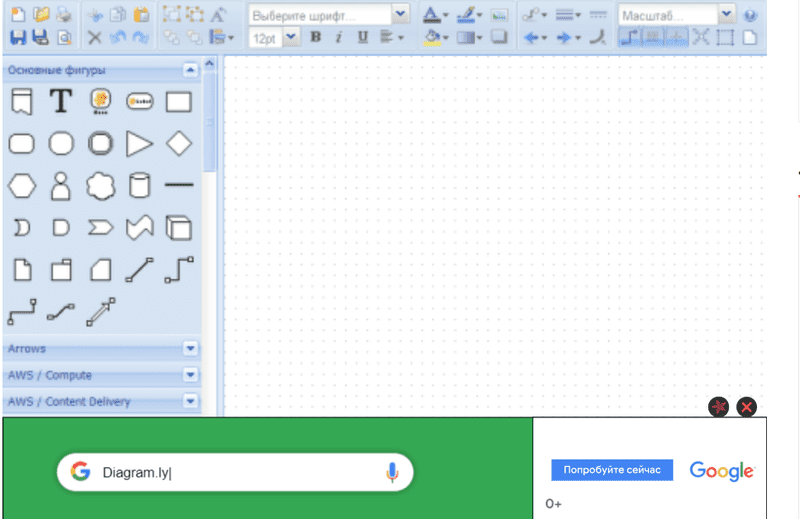The height and width of the screenshot is (519, 800).
Task: Open the fill color picker
Action: coord(433,37)
